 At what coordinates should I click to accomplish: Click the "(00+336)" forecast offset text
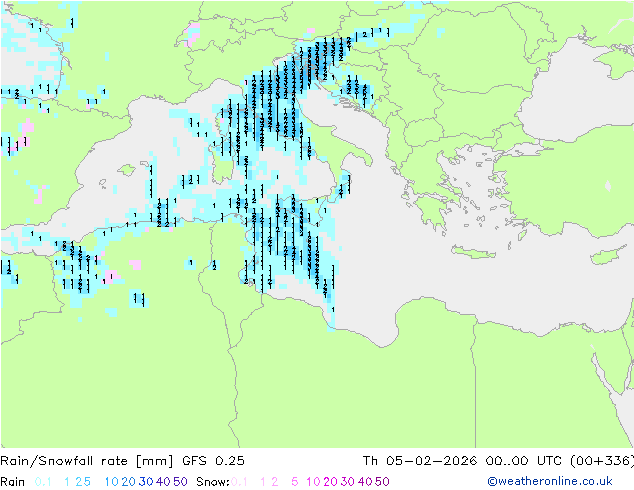pos(602,461)
